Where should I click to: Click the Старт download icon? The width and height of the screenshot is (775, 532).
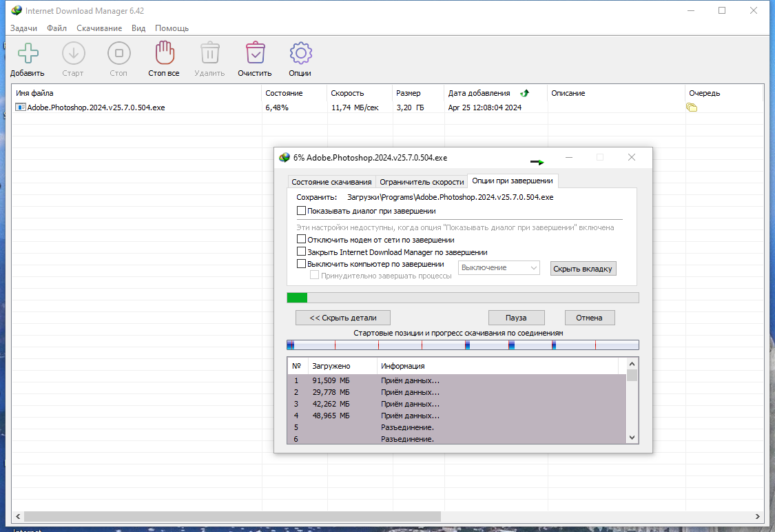pyautogui.click(x=74, y=53)
